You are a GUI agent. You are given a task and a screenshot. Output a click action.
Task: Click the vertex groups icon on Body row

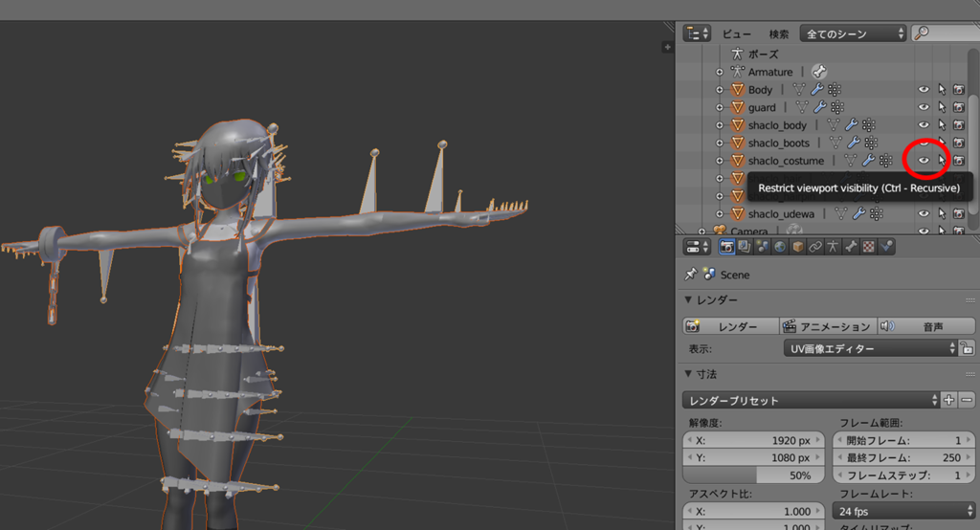point(835,89)
